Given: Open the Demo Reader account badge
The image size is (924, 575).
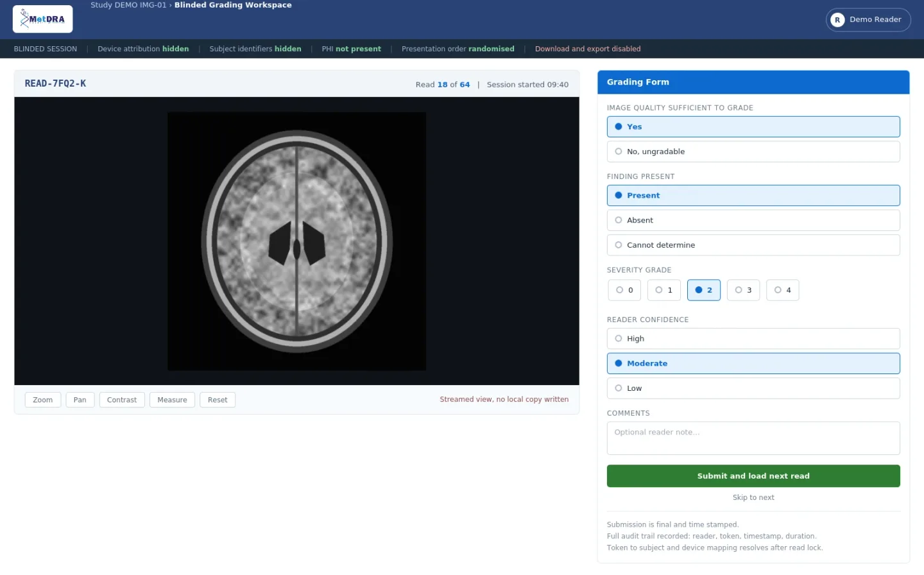Looking at the screenshot, I should pyautogui.click(x=868, y=20).
